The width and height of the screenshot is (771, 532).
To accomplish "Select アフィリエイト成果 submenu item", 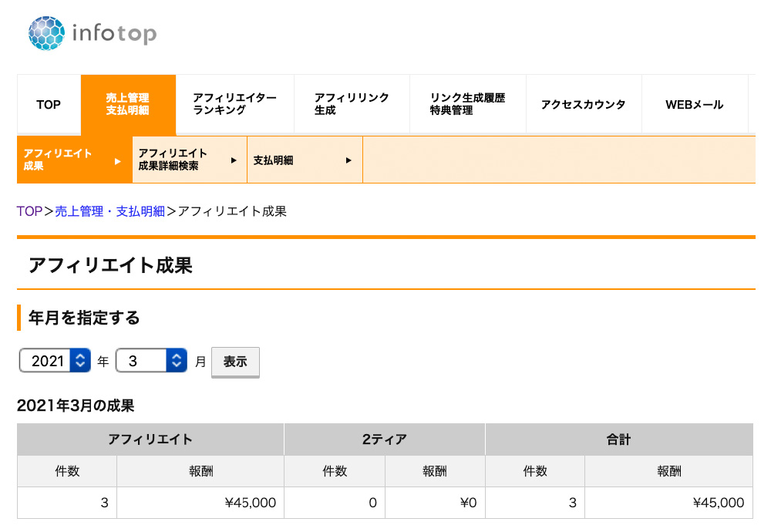I will [59, 160].
